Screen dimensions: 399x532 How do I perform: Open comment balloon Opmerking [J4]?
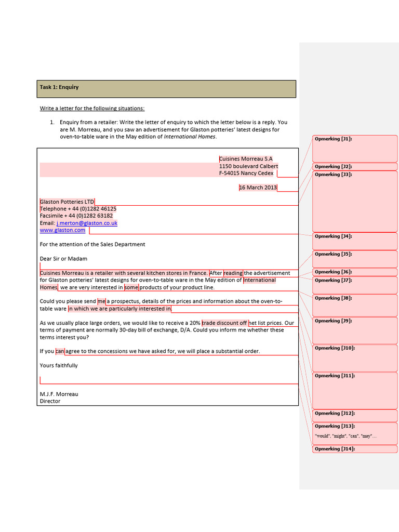coord(354,241)
